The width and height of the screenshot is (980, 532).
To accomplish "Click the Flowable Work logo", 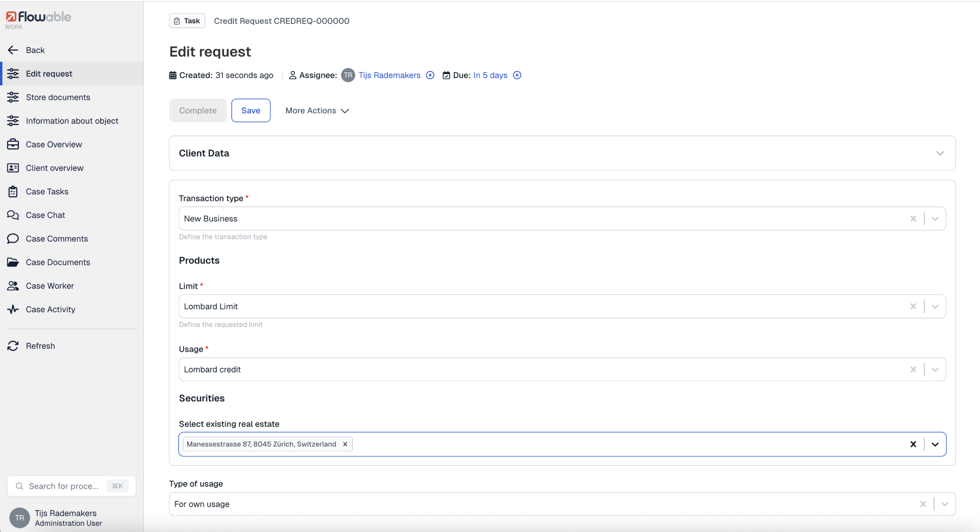I will coord(38,19).
